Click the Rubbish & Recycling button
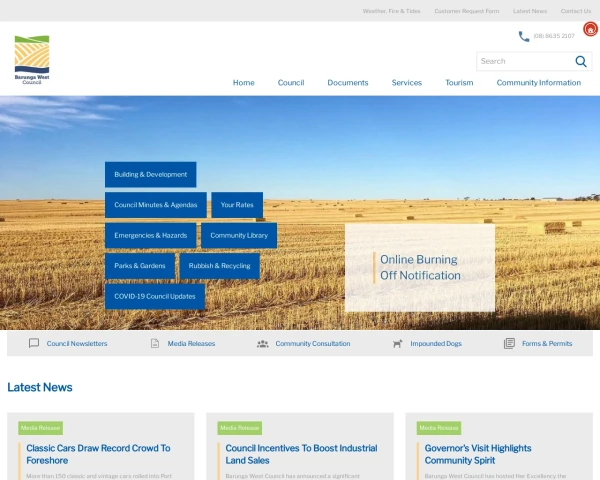Image resolution: width=600 pixels, height=480 pixels. (x=219, y=266)
